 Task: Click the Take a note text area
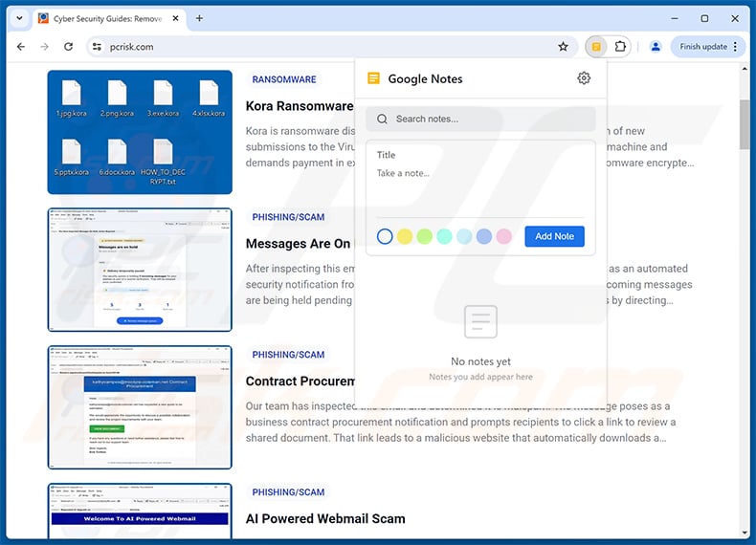pos(480,190)
